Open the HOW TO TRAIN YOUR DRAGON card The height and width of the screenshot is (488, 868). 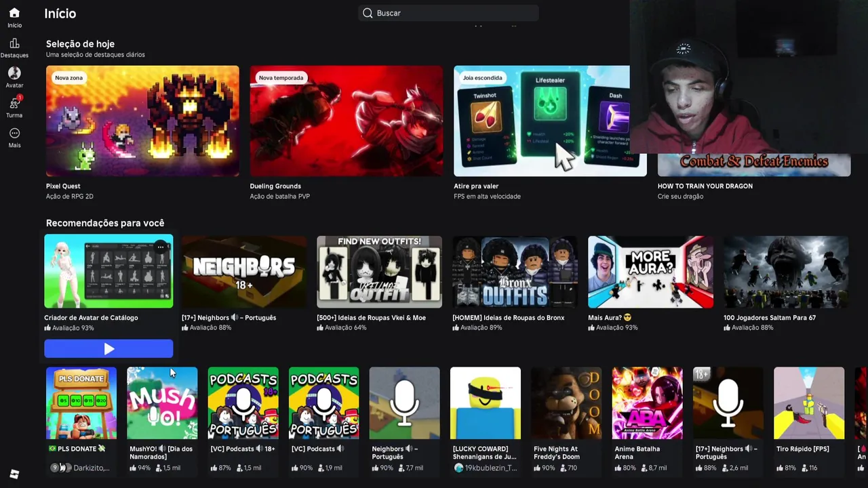(x=753, y=165)
